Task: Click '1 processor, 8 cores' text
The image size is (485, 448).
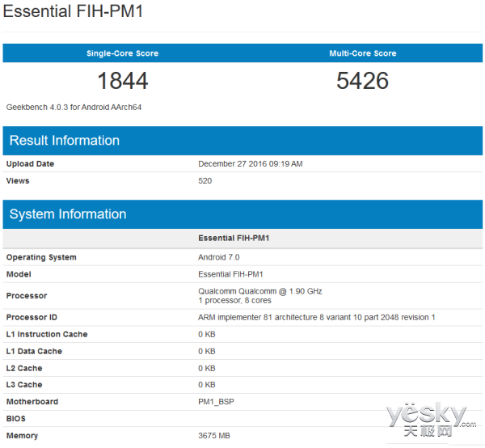Action: (x=234, y=301)
